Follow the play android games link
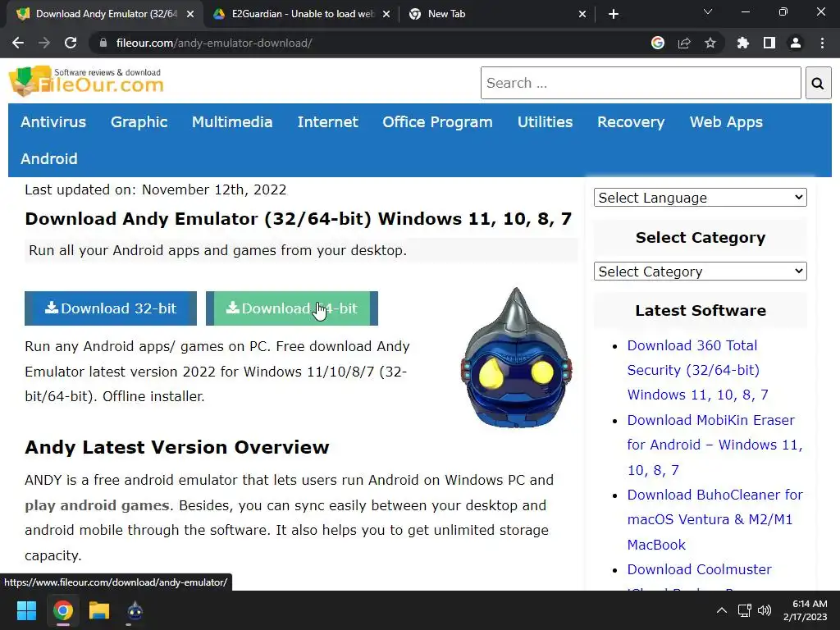This screenshot has width=840, height=630. pyautogui.click(x=97, y=505)
